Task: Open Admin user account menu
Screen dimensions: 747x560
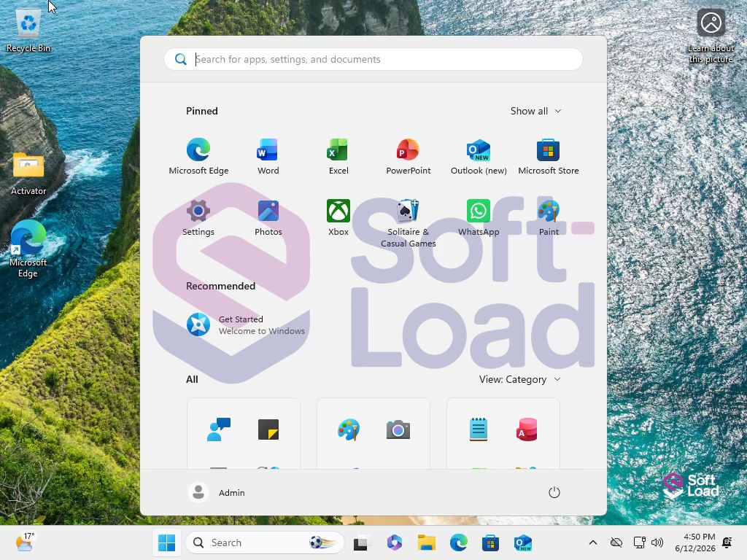Action: click(x=216, y=492)
